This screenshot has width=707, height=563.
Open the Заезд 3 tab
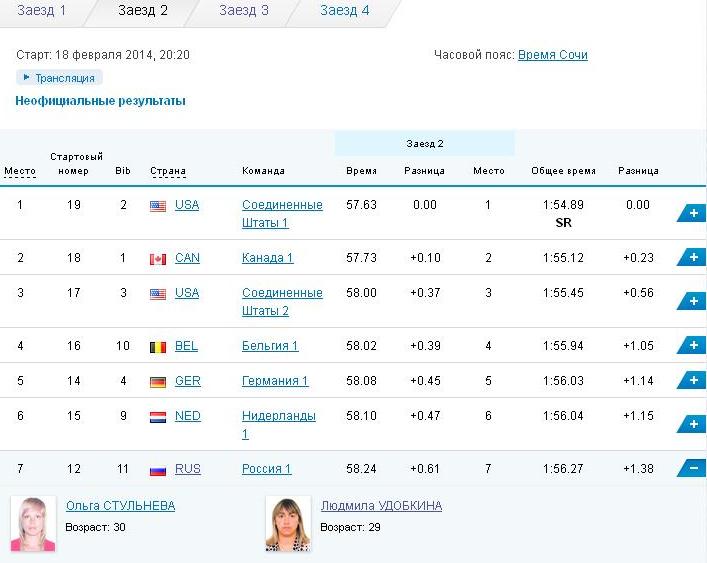[x=243, y=10]
